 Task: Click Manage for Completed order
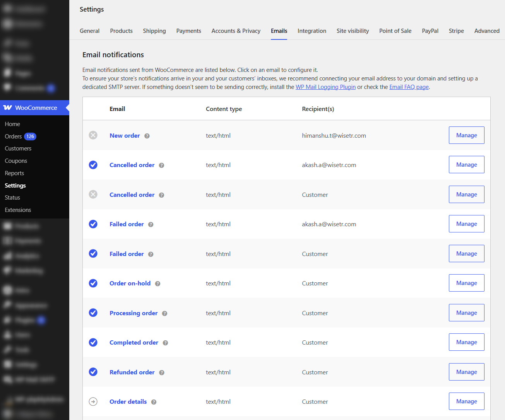click(x=467, y=342)
